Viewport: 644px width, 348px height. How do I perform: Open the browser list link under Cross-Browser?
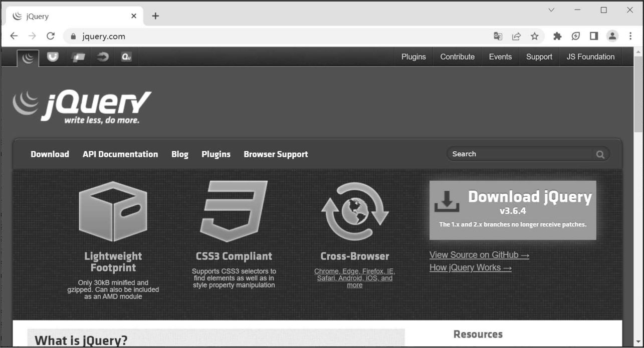(x=355, y=278)
